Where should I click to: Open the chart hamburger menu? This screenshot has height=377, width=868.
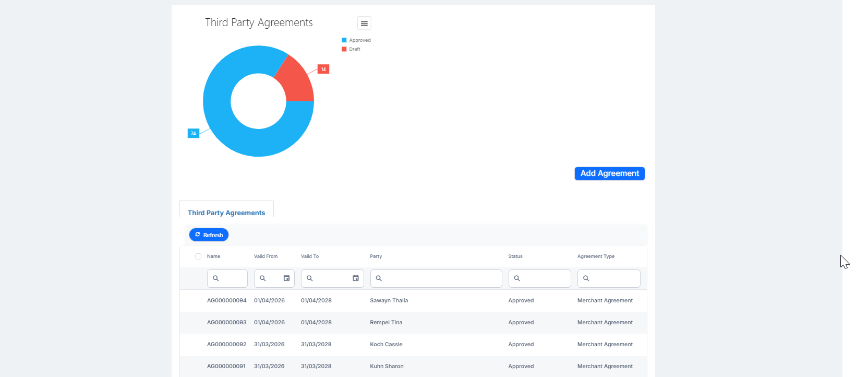(364, 23)
